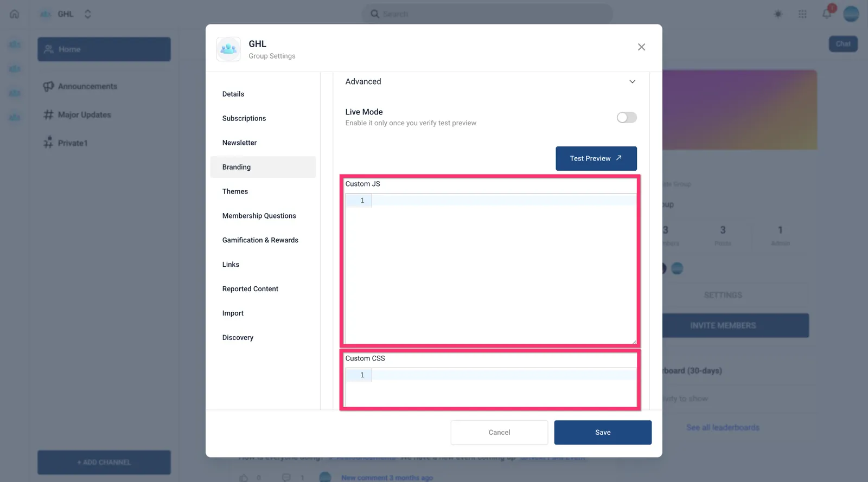Open the user profile avatar

pos(851,14)
